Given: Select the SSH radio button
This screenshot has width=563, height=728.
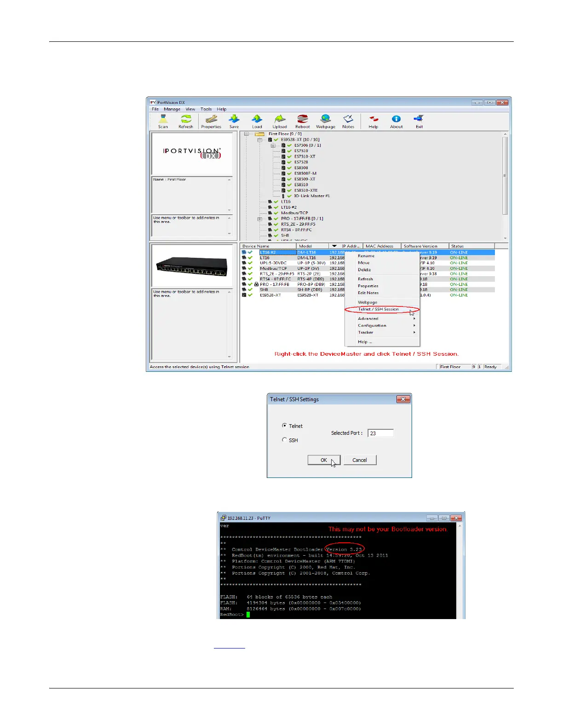Looking at the screenshot, I should (285, 440).
